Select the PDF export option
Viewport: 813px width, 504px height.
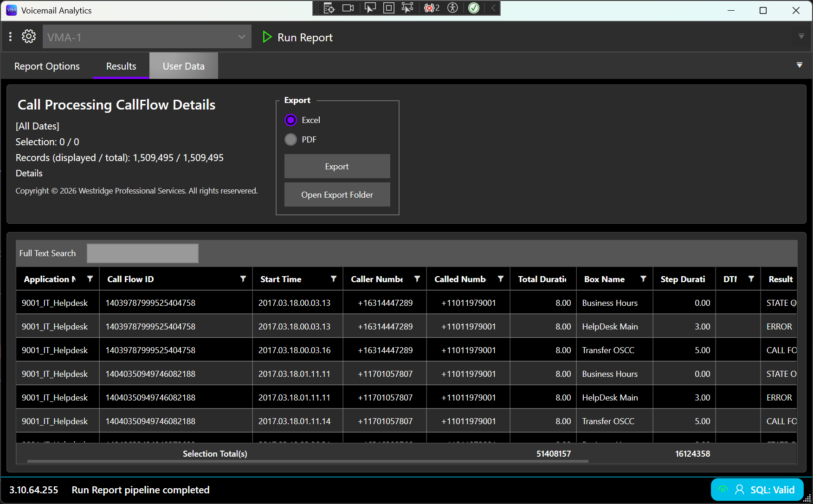coord(290,140)
